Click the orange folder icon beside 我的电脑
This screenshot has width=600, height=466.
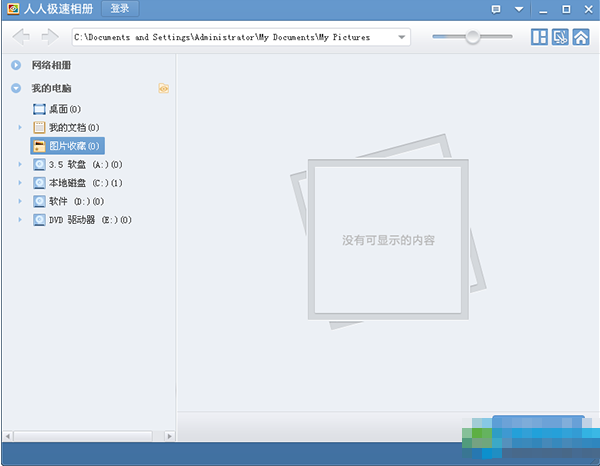click(x=164, y=88)
